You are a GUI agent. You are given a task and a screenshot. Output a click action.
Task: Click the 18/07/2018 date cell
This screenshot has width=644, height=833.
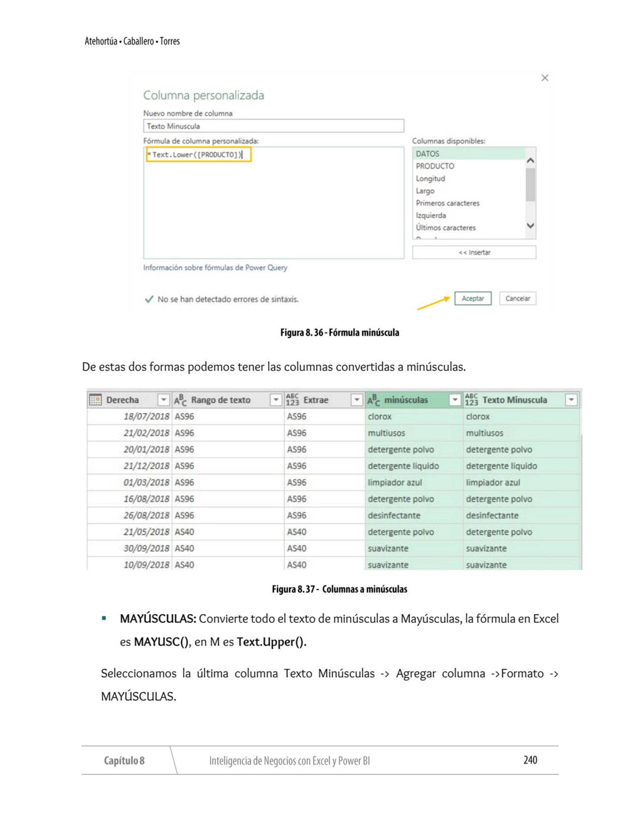(x=130, y=416)
